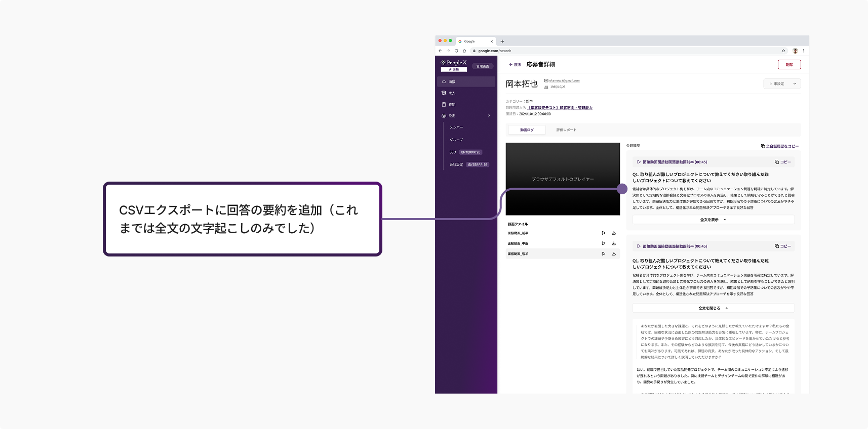Open the browser profile avatar

coord(795,51)
